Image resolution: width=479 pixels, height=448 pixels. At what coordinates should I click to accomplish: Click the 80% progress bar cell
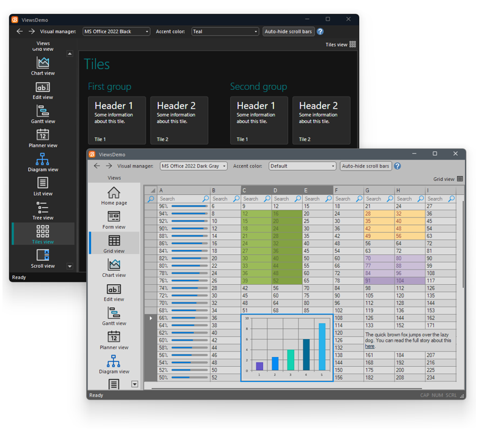click(184, 266)
